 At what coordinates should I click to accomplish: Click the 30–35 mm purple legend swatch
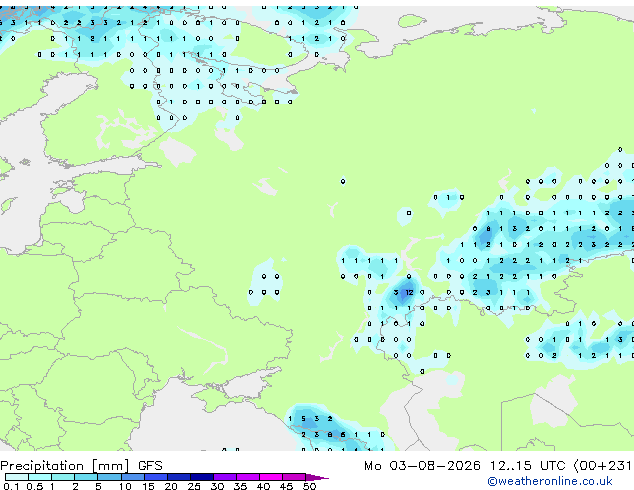[x=224, y=477]
